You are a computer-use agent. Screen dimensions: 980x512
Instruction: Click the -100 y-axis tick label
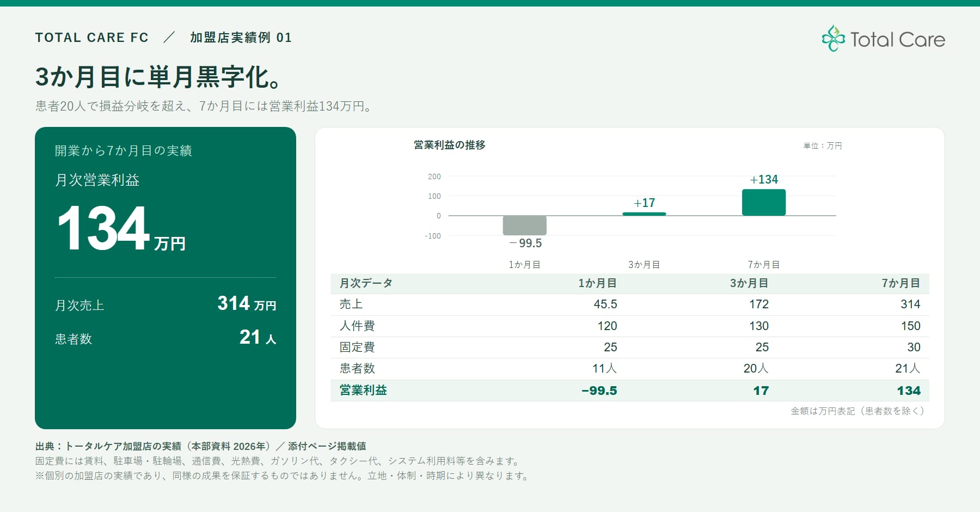(433, 236)
